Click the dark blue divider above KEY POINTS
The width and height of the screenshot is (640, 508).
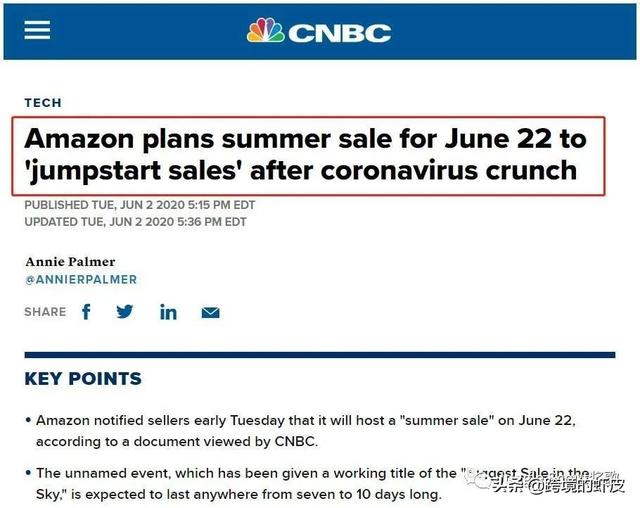pos(320,355)
